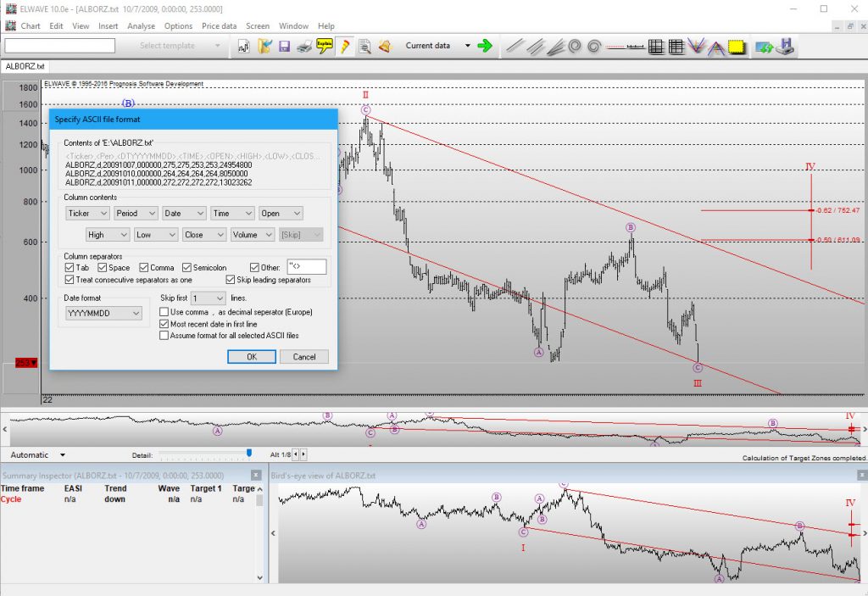
Task: Cancel the ASCII file format dialog
Action: [304, 357]
